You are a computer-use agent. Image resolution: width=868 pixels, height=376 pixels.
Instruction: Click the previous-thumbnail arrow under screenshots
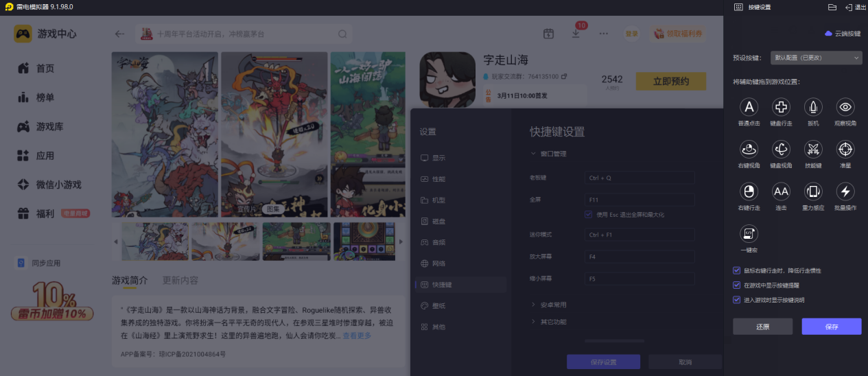tap(115, 242)
